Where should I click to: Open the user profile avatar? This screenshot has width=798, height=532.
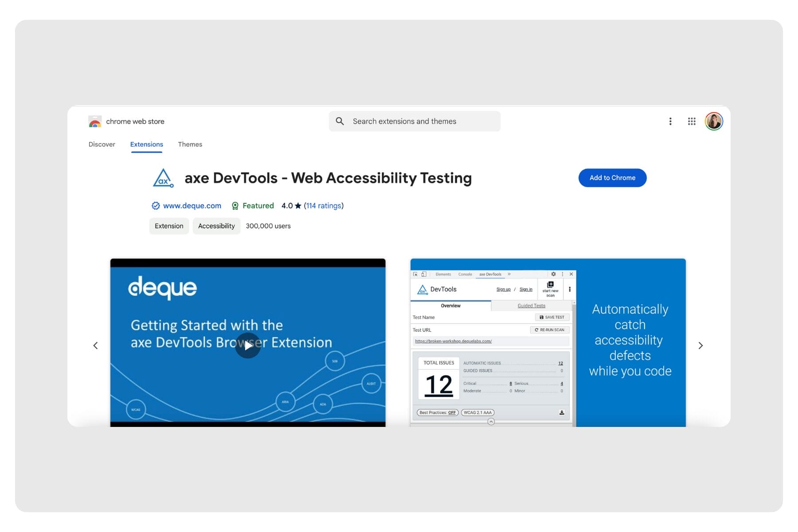713,121
